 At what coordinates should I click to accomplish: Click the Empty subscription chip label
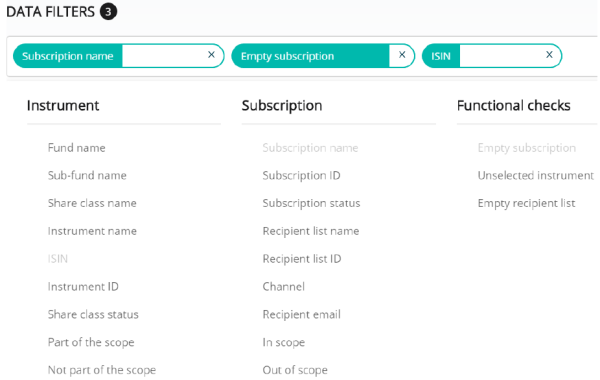pyautogui.click(x=287, y=56)
